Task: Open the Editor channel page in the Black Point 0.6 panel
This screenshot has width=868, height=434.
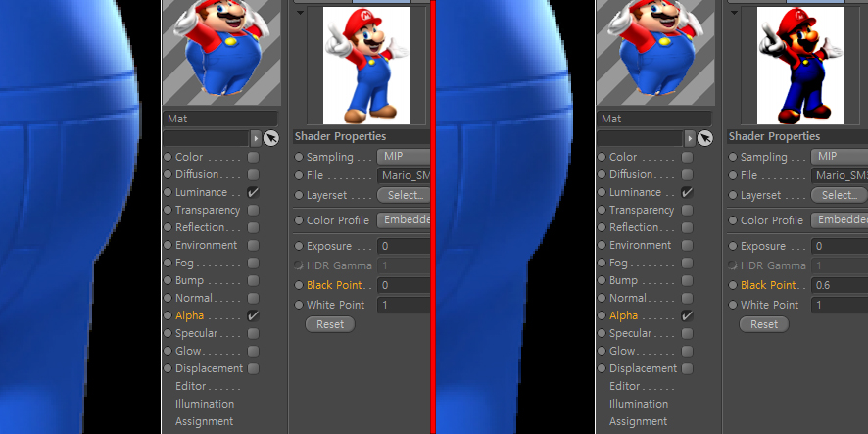Action: pyautogui.click(x=624, y=386)
